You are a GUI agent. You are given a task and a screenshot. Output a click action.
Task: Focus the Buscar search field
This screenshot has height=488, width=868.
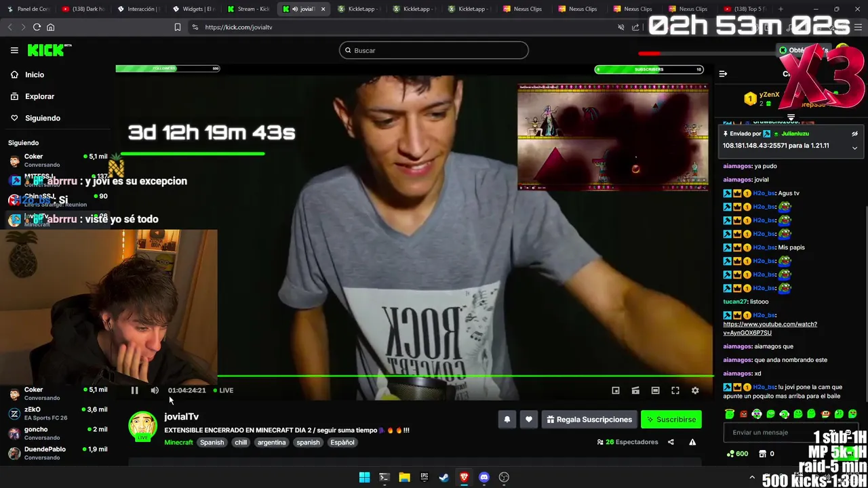tap(434, 50)
